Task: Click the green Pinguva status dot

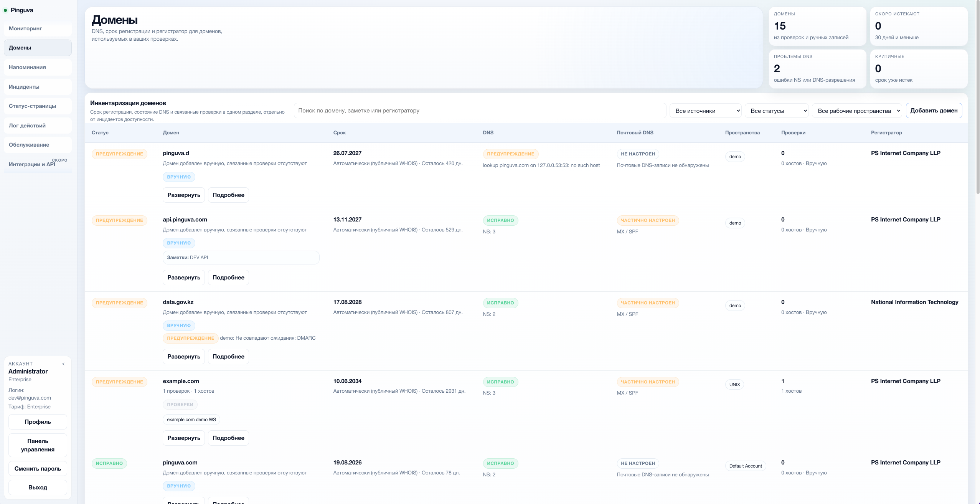Action: point(5,10)
